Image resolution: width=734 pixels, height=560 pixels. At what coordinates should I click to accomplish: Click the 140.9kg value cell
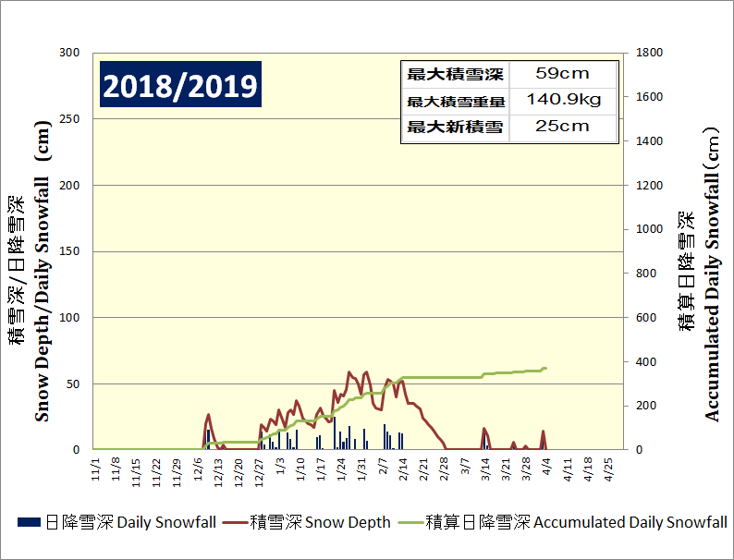pos(562,100)
